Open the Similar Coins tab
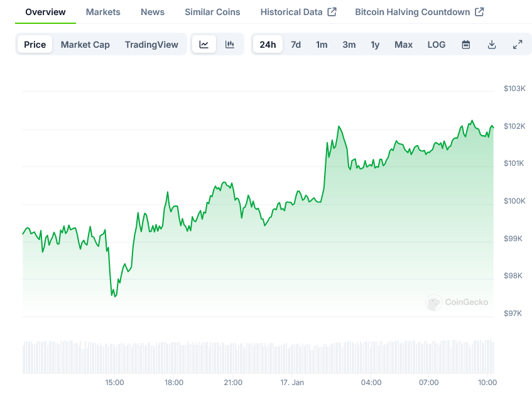This screenshot has width=532, height=397. (212, 12)
